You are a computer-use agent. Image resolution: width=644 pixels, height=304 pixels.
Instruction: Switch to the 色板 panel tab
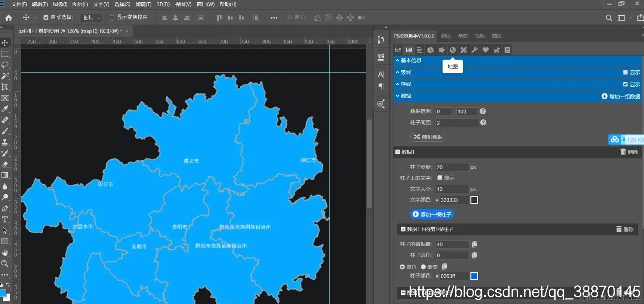[x=480, y=36]
